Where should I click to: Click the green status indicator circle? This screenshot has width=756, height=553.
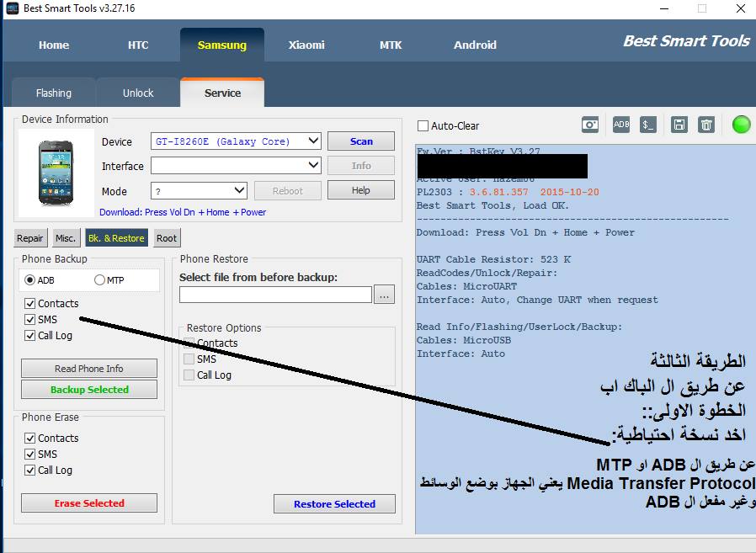coord(741,125)
